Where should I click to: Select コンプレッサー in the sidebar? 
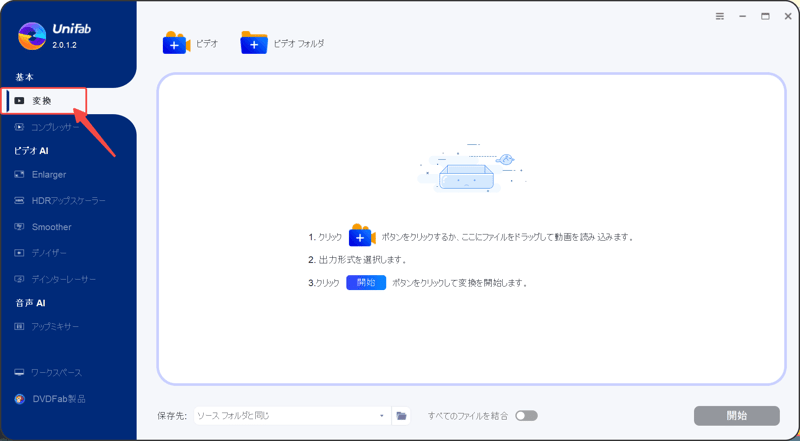click(x=55, y=127)
